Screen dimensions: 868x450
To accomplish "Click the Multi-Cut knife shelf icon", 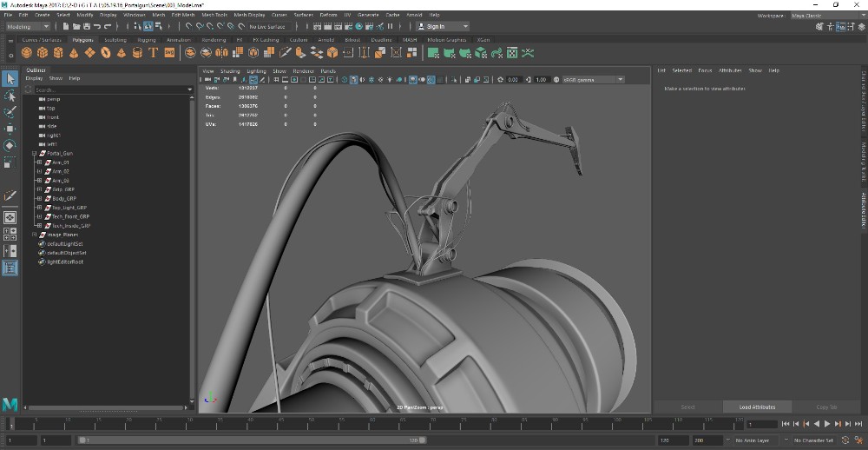I will [x=285, y=53].
